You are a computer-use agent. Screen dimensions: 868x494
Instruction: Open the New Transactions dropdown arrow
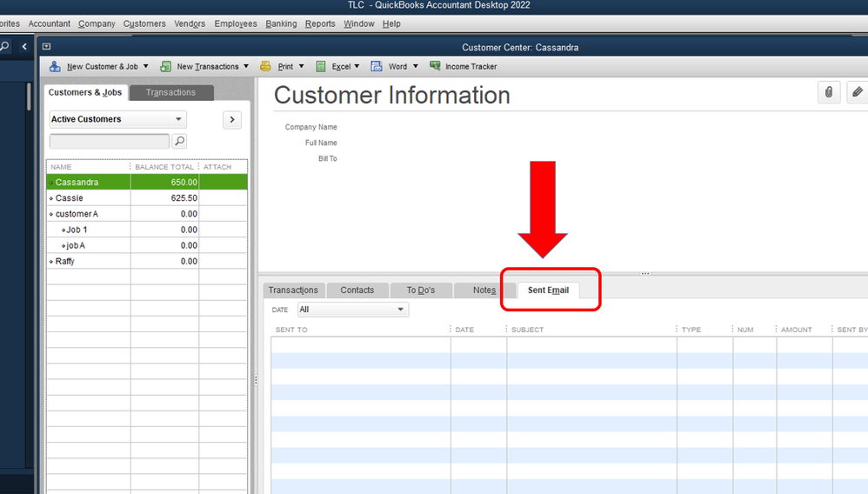tap(246, 66)
